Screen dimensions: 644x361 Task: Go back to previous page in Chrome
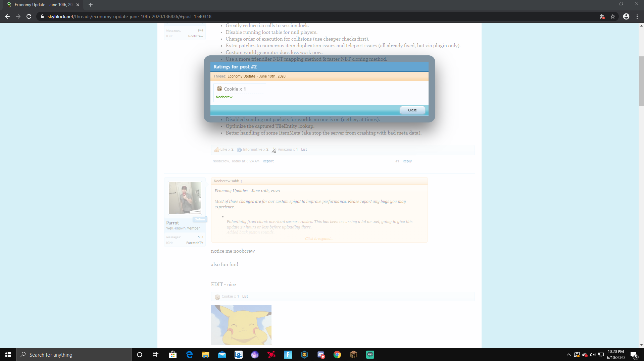[7, 16]
